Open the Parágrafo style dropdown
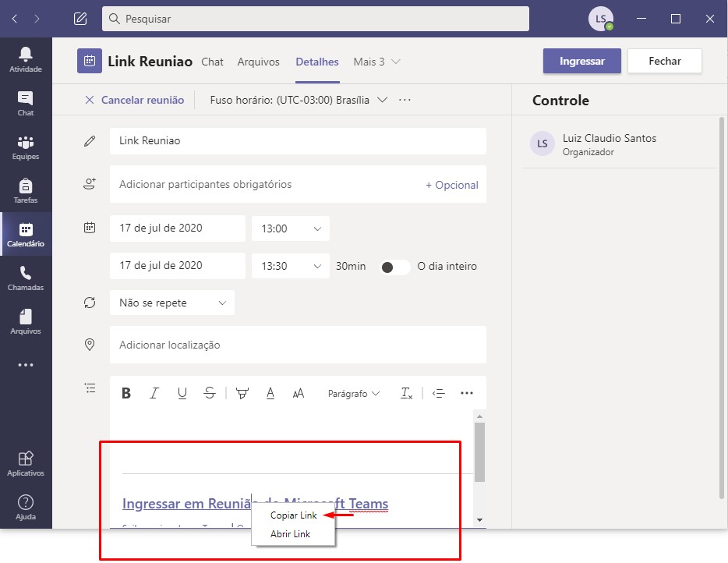 [x=354, y=394]
